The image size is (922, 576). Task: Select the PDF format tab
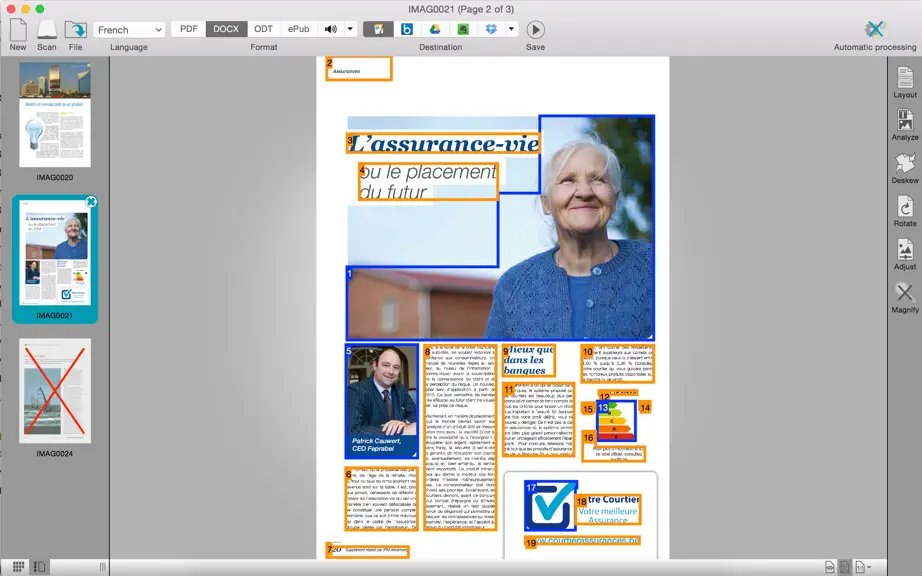[x=189, y=29]
